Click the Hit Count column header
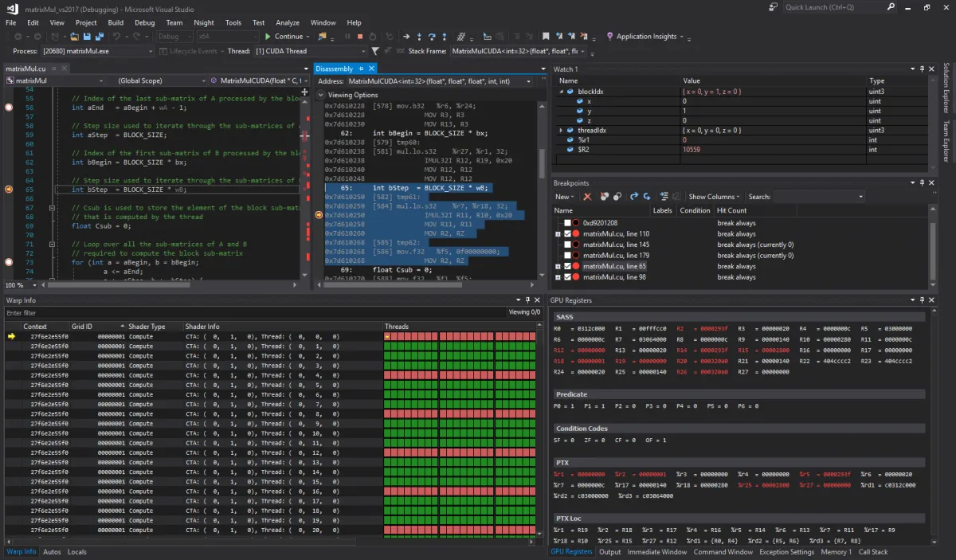 tap(732, 210)
